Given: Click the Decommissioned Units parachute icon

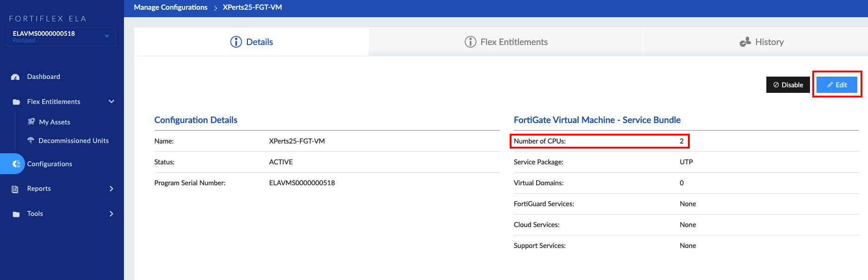Looking at the screenshot, I should coord(31,140).
